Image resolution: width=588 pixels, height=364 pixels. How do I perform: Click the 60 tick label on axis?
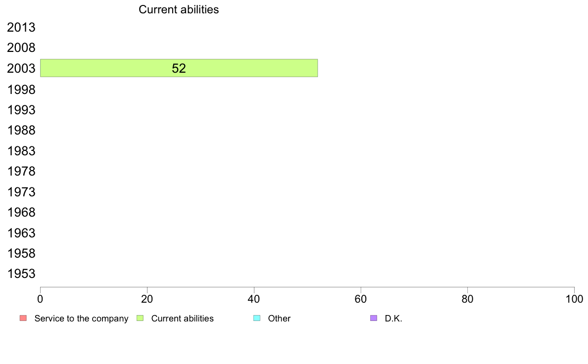361,299
